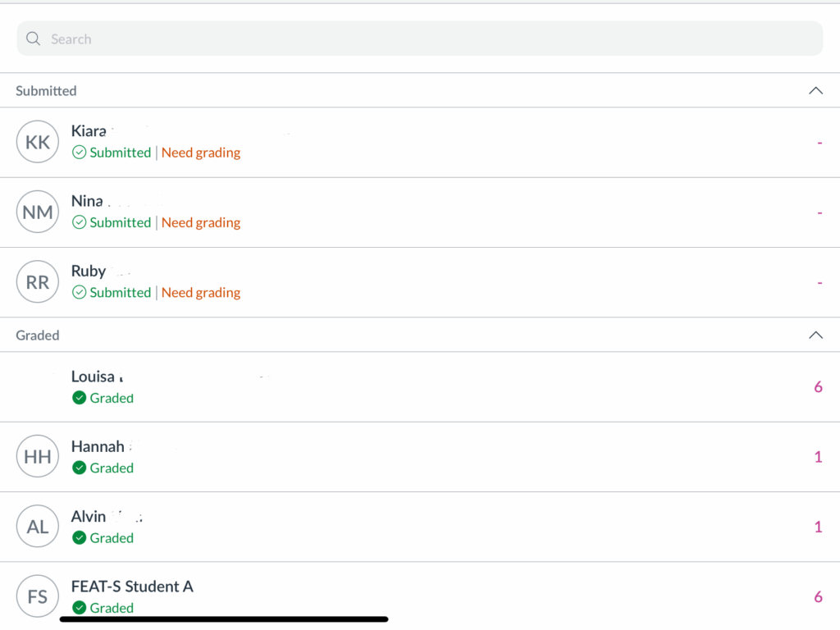This screenshot has width=840, height=630.
Task: Select the Submitted section header label
Action: (46, 91)
